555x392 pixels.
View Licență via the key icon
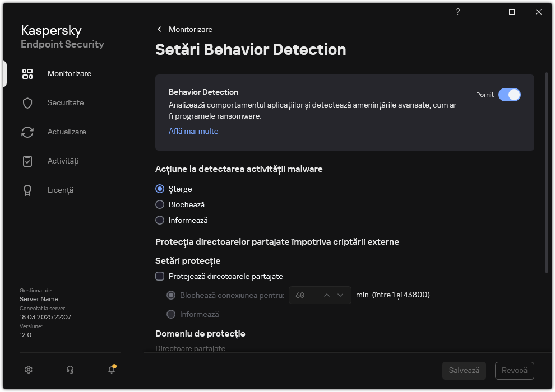(x=27, y=190)
